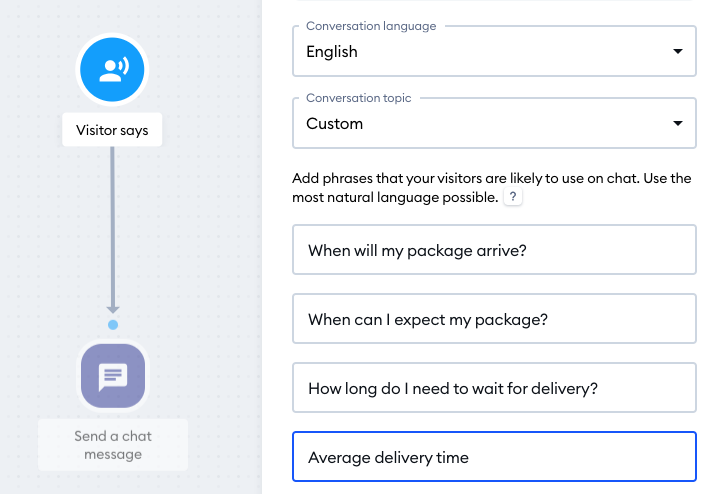Edit phrase How long do I need to wait
The image size is (723, 494).
(x=494, y=387)
